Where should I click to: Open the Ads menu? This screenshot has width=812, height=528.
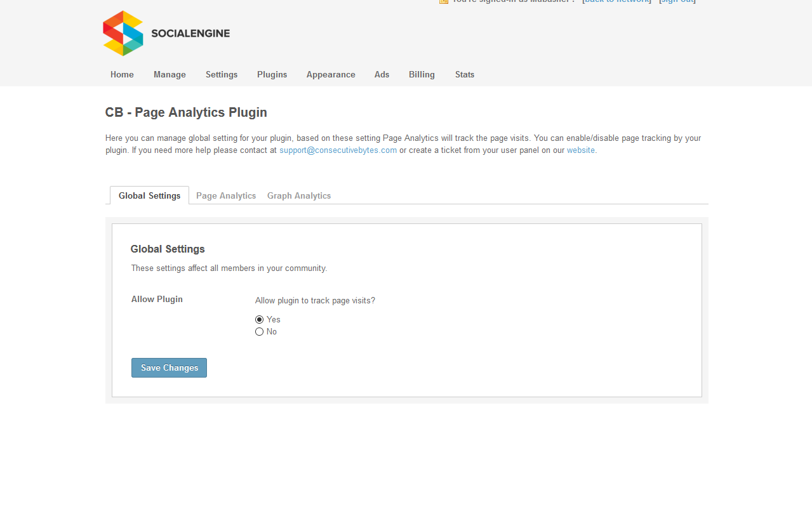[x=382, y=75]
